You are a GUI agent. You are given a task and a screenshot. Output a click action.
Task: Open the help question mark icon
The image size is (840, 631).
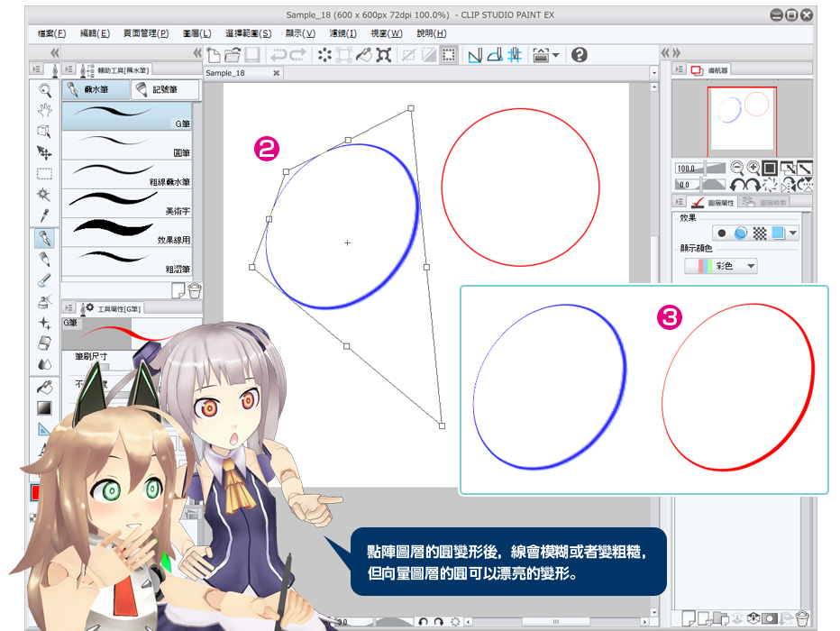click(580, 55)
